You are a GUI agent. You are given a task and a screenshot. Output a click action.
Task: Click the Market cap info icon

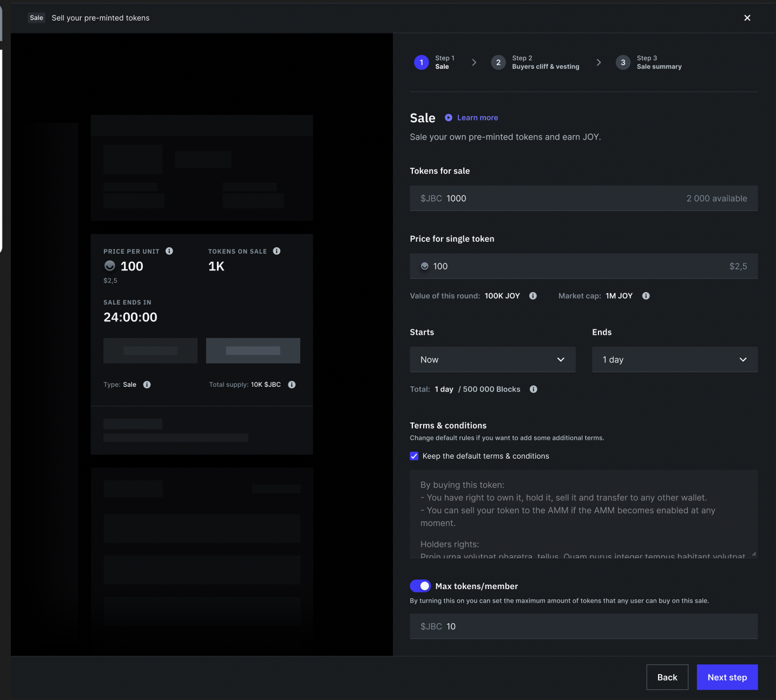point(646,296)
